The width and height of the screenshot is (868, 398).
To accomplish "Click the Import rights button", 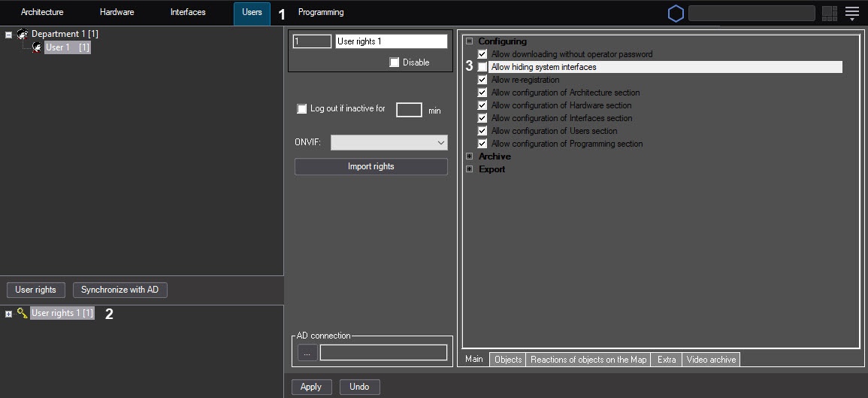I will pyautogui.click(x=370, y=166).
